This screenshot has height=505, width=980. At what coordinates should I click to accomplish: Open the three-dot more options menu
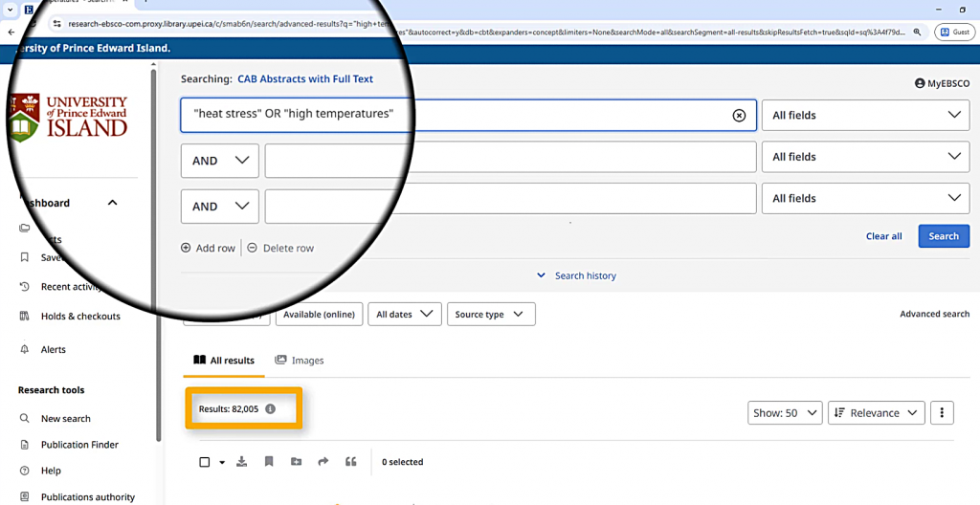[x=942, y=413]
